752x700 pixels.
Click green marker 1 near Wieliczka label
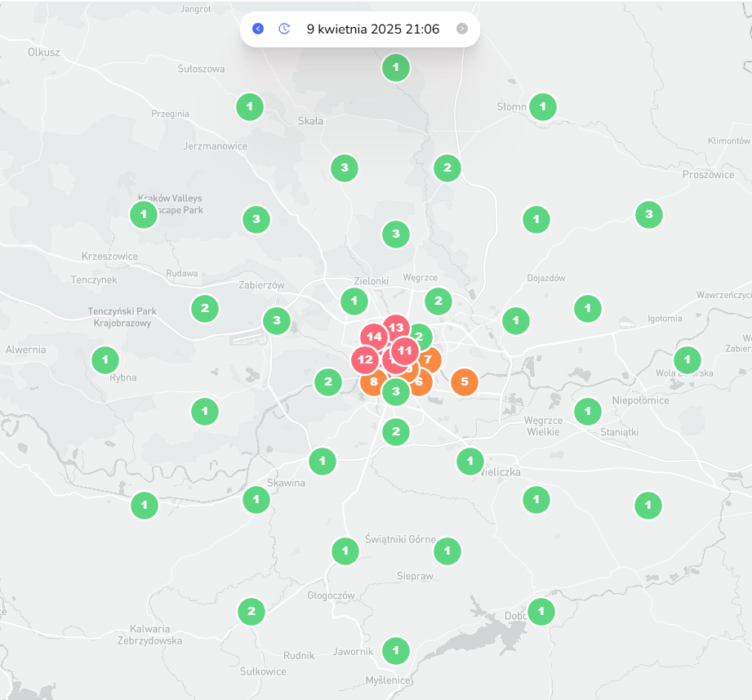(x=470, y=461)
